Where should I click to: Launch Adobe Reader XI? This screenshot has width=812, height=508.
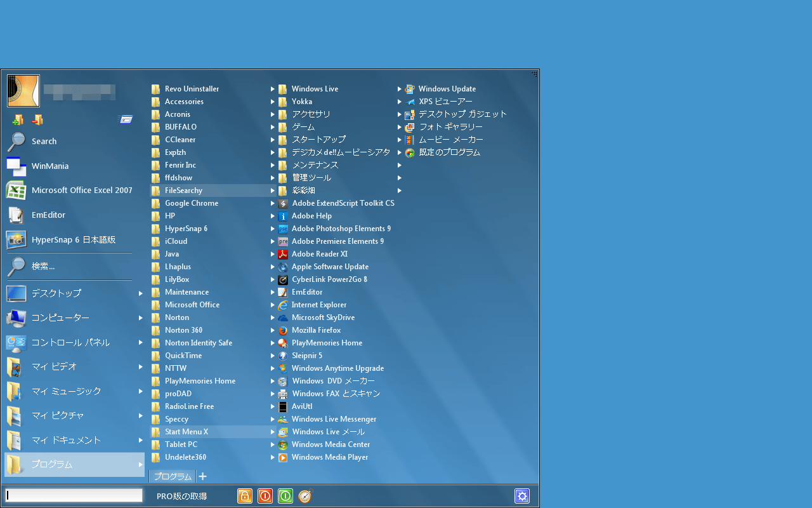[x=313, y=254]
